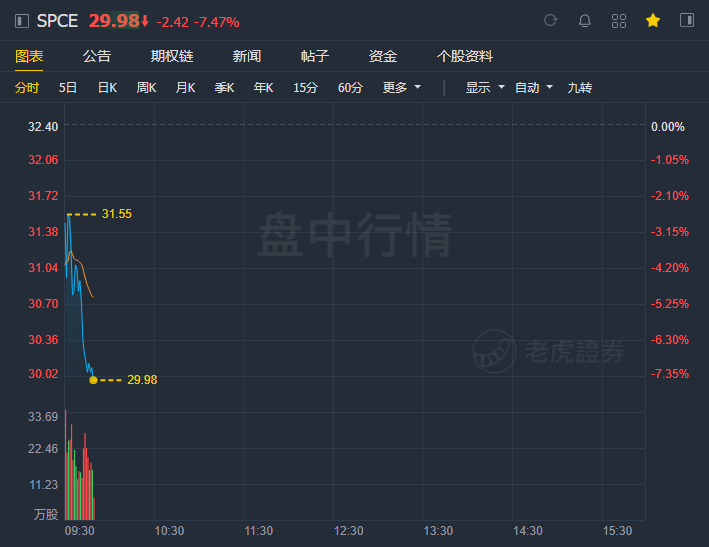Open the 自动 dropdown menu

click(534, 87)
